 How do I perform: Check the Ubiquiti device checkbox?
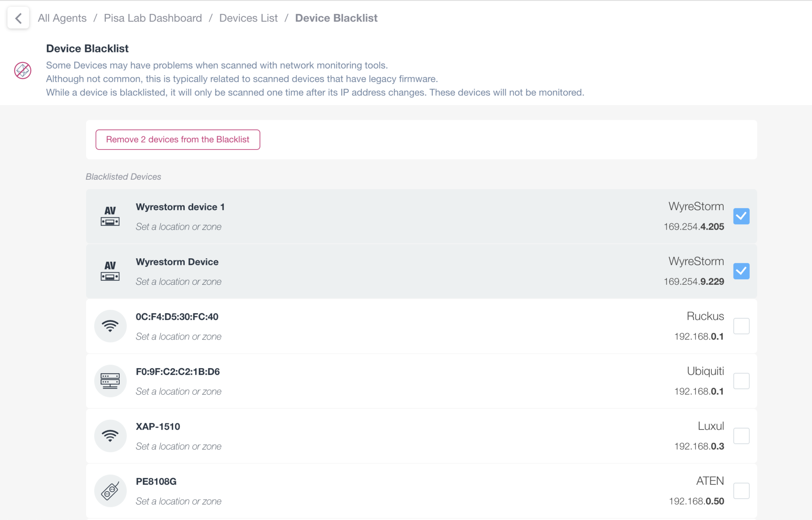click(x=742, y=381)
